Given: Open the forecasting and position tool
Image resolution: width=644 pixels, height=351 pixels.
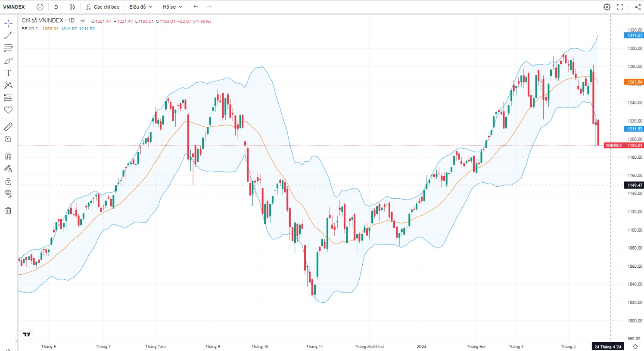Looking at the screenshot, I should [8, 97].
